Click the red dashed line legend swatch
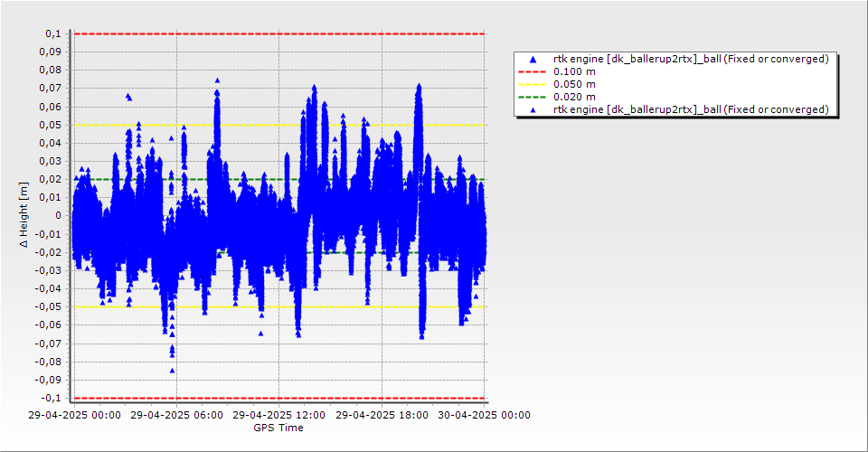 532,71
